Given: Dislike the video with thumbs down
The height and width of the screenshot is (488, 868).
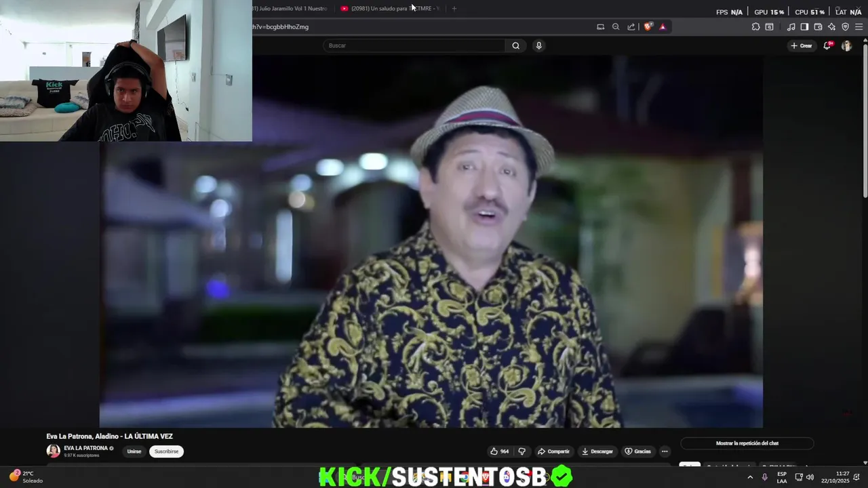Looking at the screenshot, I should 522,451.
